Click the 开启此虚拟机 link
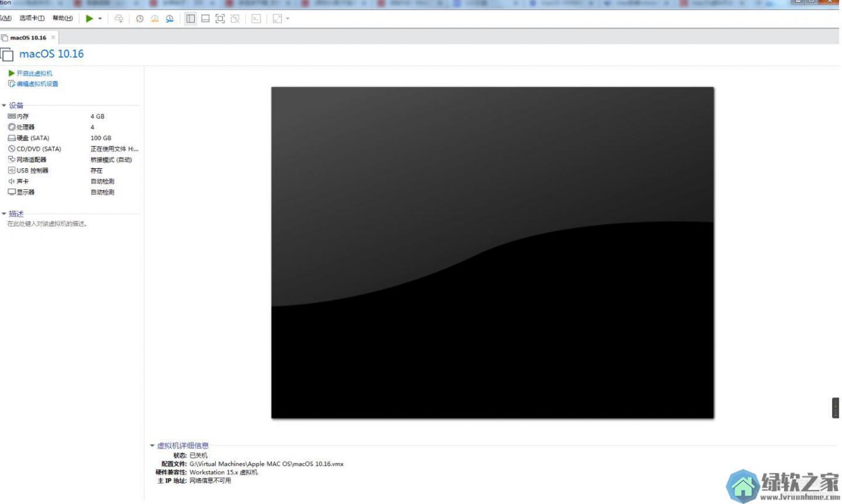 coord(34,73)
